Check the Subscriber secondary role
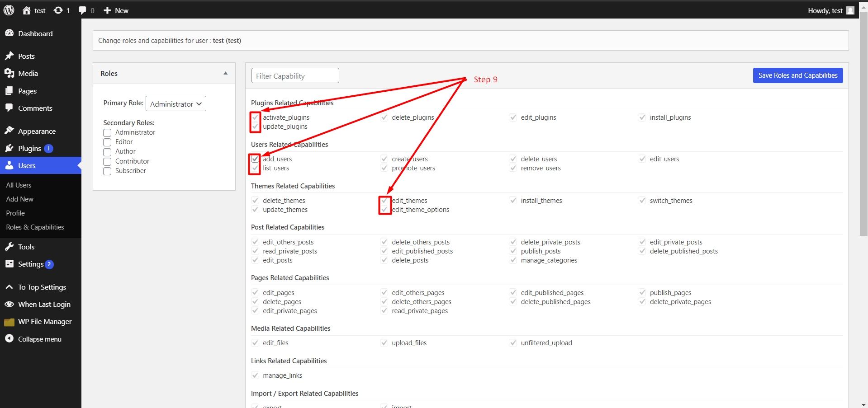This screenshot has height=408, width=868. coord(107,171)
